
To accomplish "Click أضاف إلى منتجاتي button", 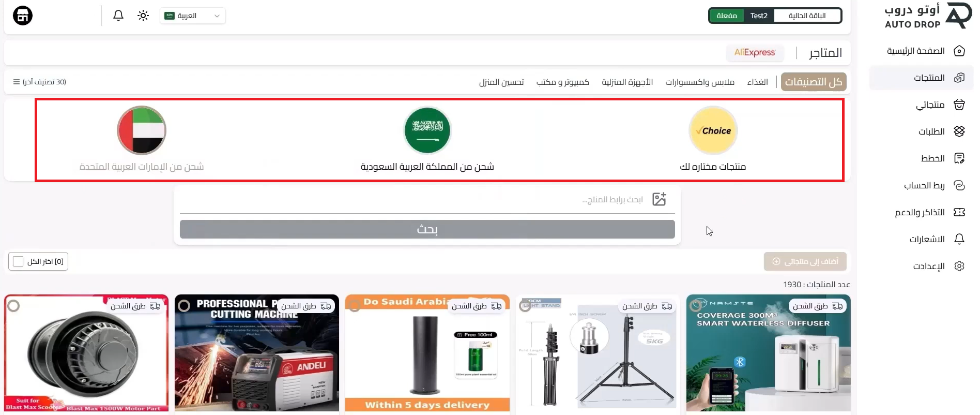I will (805, 261).
